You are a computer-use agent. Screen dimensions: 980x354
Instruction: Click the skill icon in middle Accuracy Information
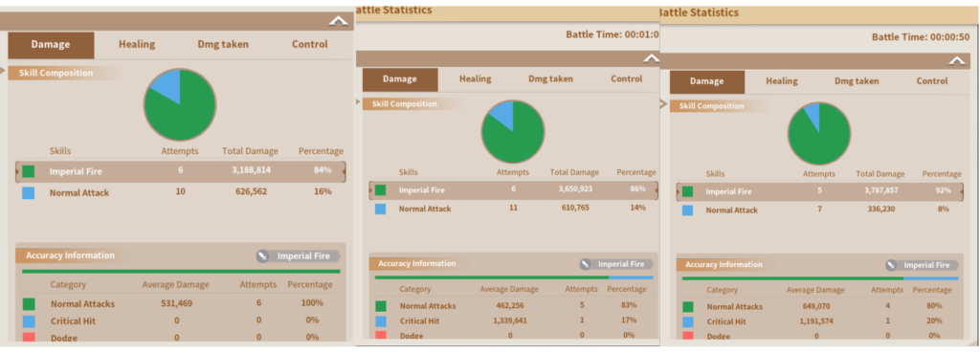[x=585, y=264]
